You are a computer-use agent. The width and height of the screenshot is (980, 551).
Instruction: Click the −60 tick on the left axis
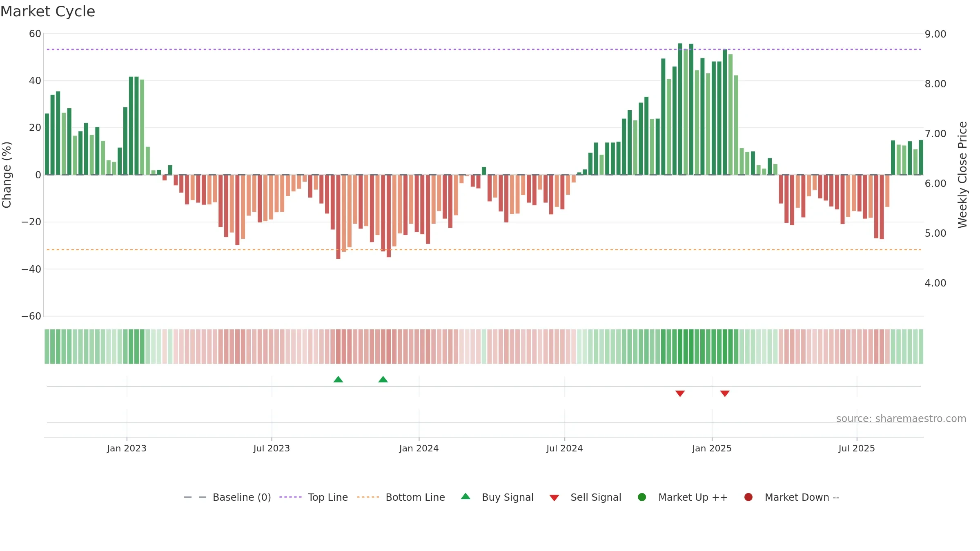[31, 316]
